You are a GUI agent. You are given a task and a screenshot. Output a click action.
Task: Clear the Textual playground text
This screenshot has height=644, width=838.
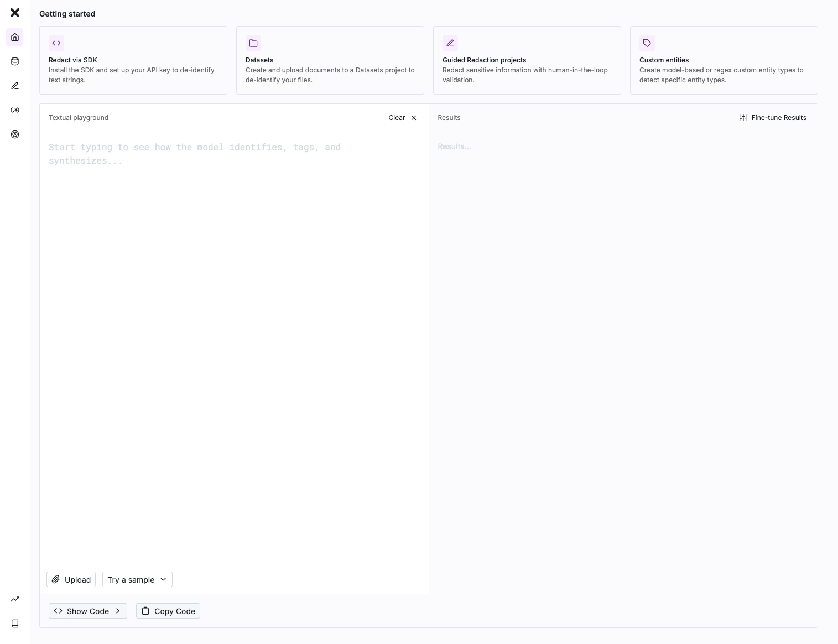click(x=402, y=118)
